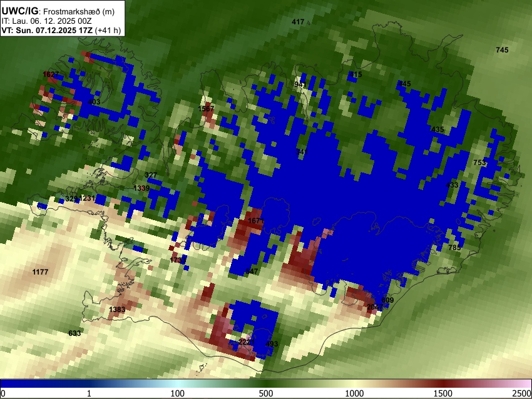Click the map value '1671'
Screen dimensions: 532x399
[x=256, y=221]
